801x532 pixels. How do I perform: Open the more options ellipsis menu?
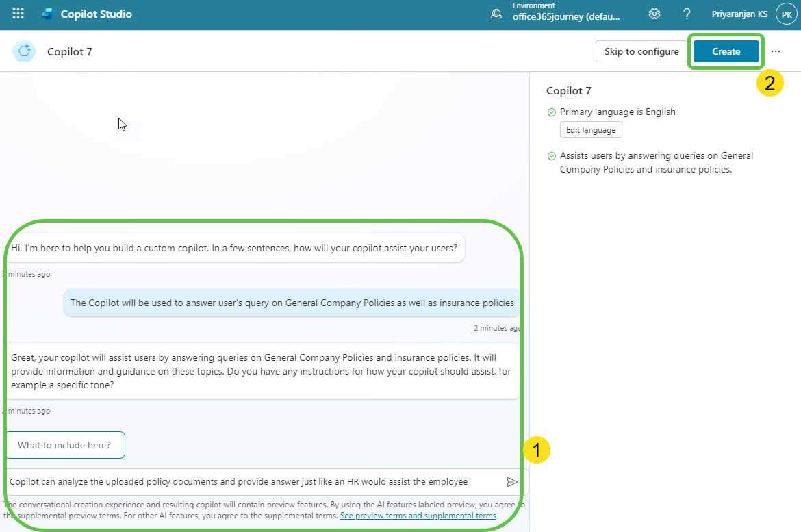coord(776,51)
